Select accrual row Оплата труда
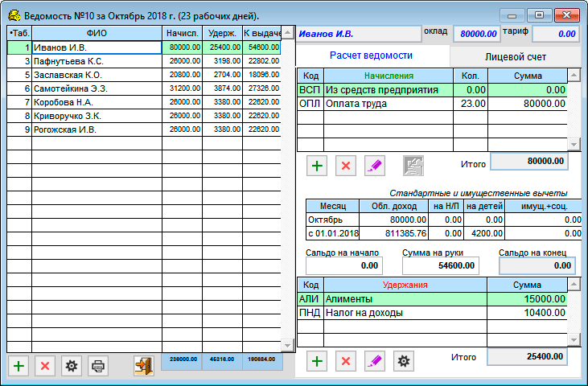 pos(432,104)
